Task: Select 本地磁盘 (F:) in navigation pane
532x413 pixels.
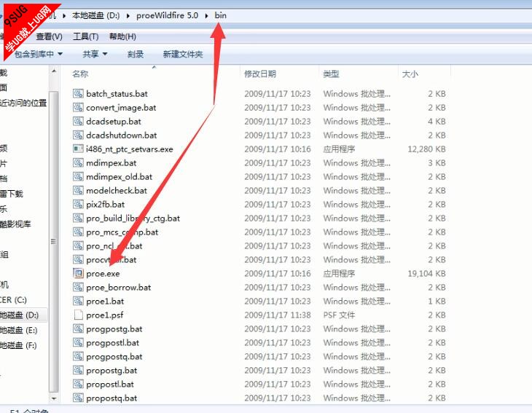Action: (x=18, y=345)
